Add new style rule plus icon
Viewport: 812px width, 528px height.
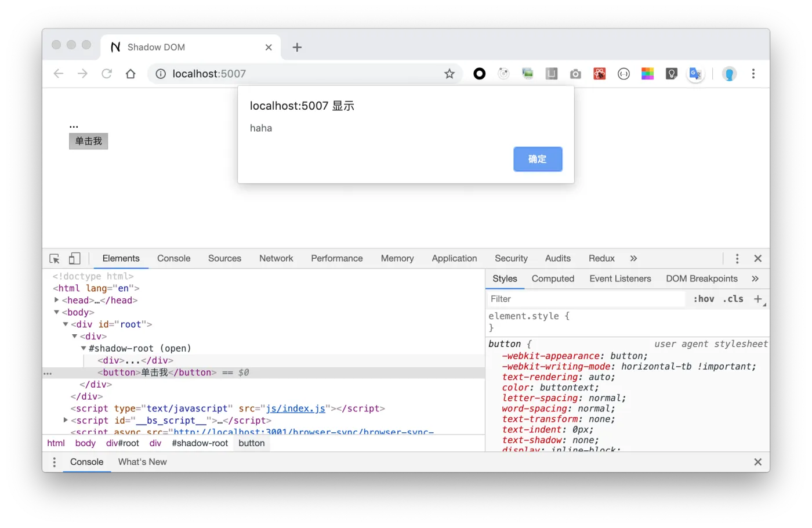pos(758,299)
